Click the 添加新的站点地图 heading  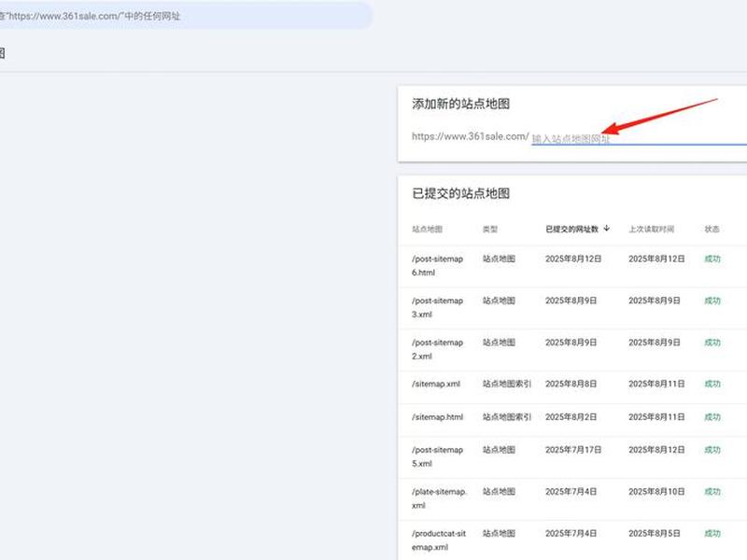460,104
